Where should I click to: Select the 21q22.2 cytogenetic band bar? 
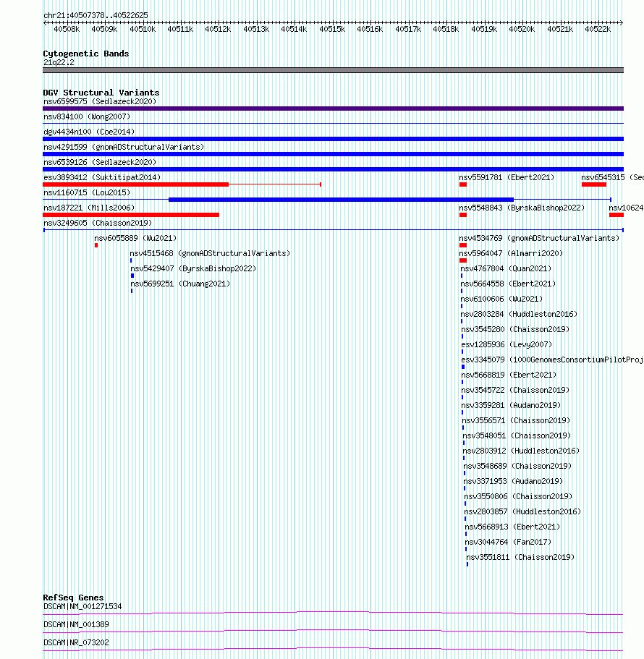point(333,70)
